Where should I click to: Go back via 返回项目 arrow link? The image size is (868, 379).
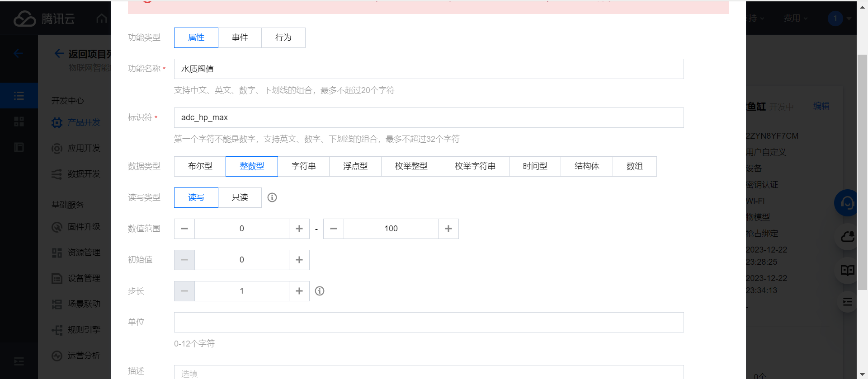tap(59, 54)
